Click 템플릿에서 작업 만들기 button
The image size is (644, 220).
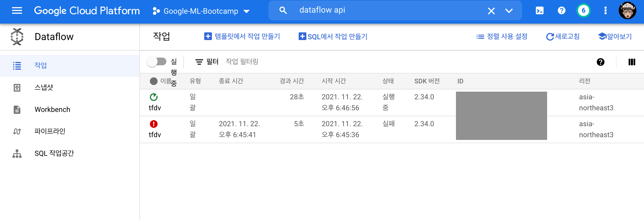coord(242,36)
